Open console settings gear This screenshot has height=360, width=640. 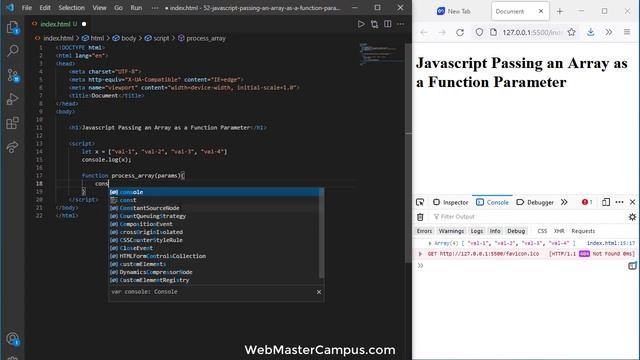(632, 217)
